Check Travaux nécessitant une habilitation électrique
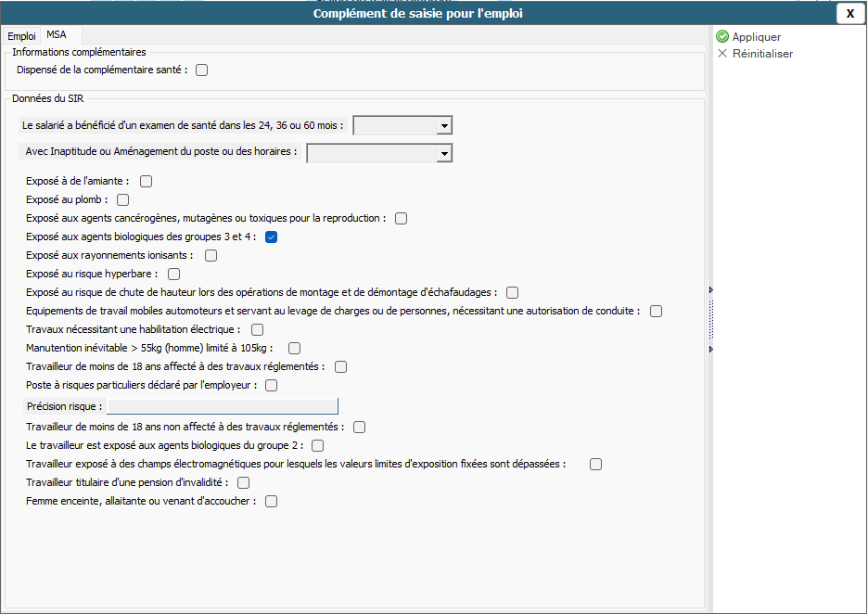 pos(258,330)
